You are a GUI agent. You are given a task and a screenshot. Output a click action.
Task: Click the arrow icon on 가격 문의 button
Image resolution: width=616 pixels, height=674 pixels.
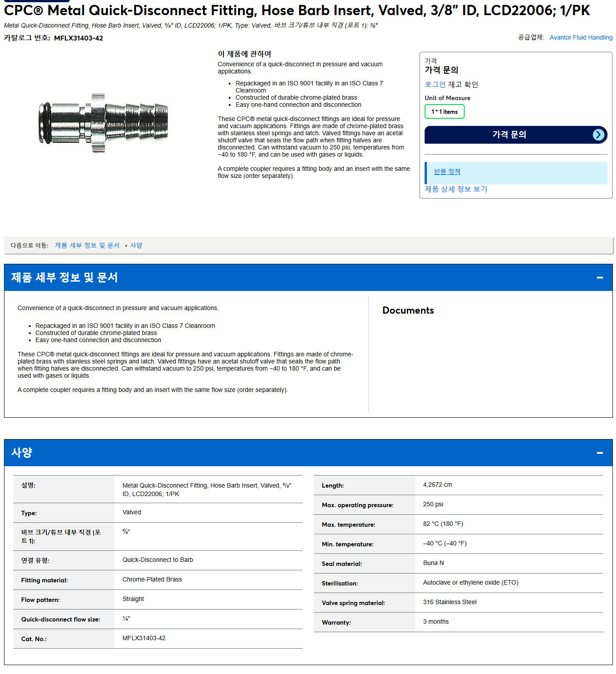pyautogui.click(x=599, y=135)
